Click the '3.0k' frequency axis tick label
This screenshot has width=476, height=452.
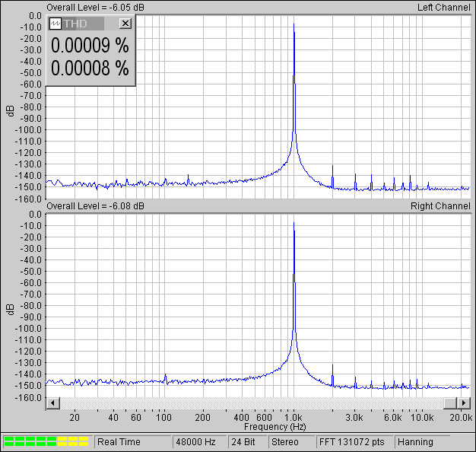pos(354,417)
